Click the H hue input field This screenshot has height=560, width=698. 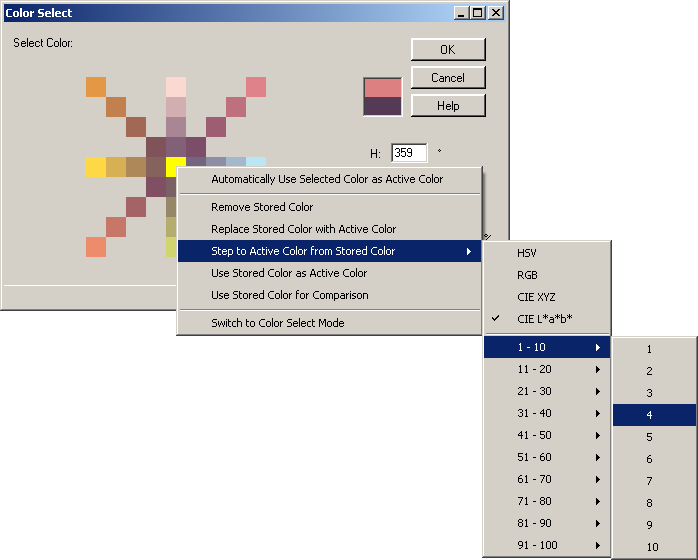[409, 153]
